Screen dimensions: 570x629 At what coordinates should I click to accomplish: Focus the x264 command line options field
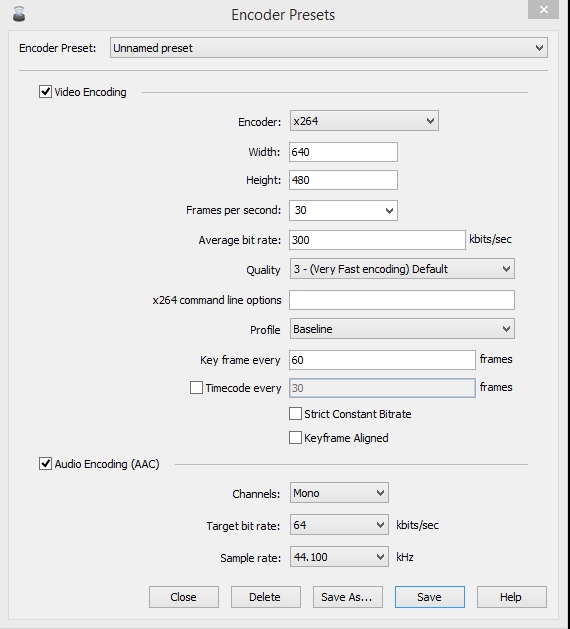click(402, 300)
